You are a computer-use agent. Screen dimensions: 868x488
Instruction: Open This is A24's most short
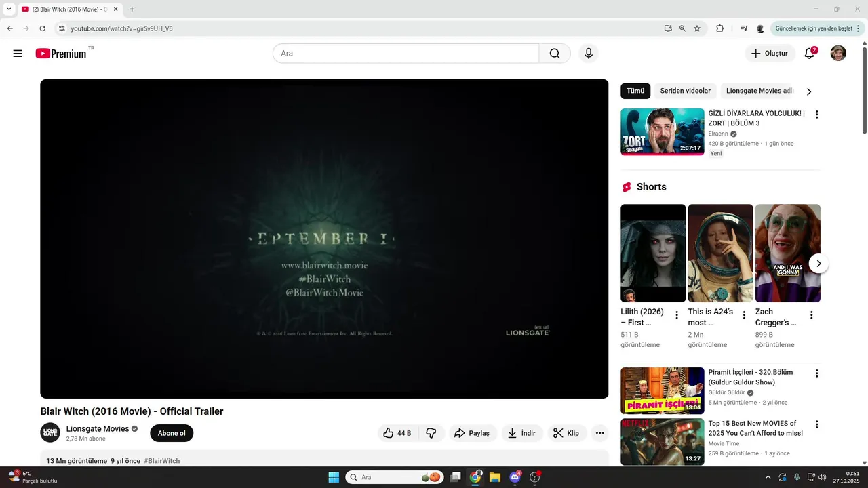[720, 253]
